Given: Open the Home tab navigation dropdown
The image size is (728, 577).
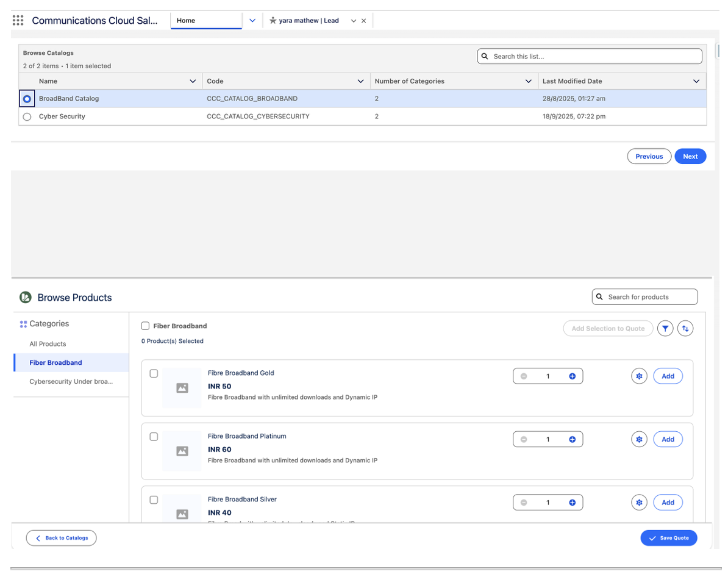Looking at the screenshot, I should coord(252,21).
